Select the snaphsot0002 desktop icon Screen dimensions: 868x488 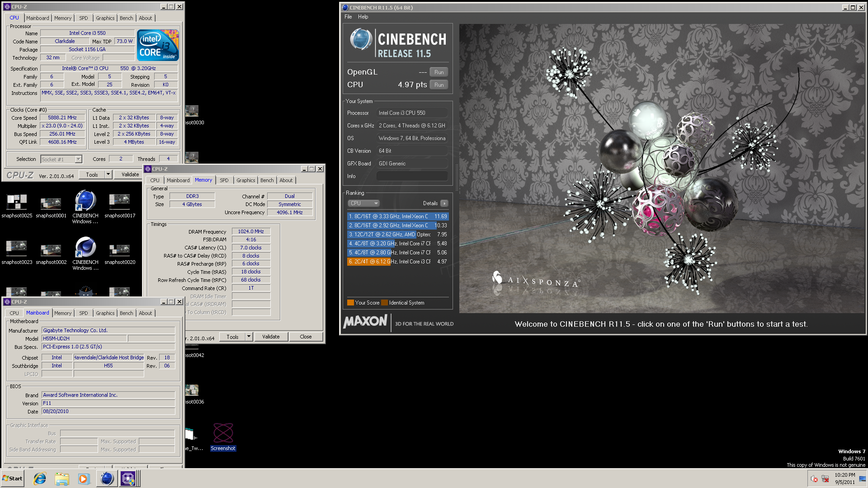click(x=51, y=252)
